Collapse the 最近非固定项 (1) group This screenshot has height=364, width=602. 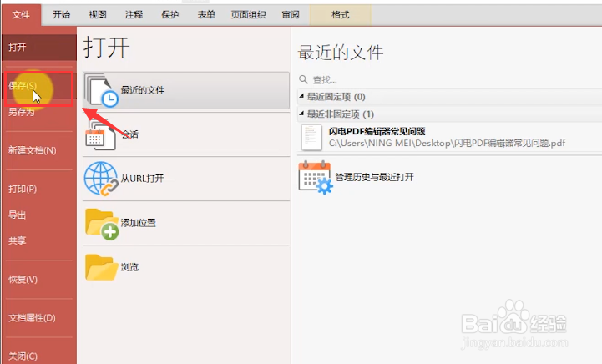click(x=301, y=114)
